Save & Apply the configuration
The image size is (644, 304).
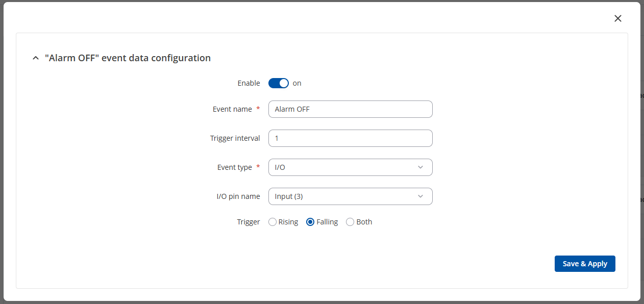585,264
